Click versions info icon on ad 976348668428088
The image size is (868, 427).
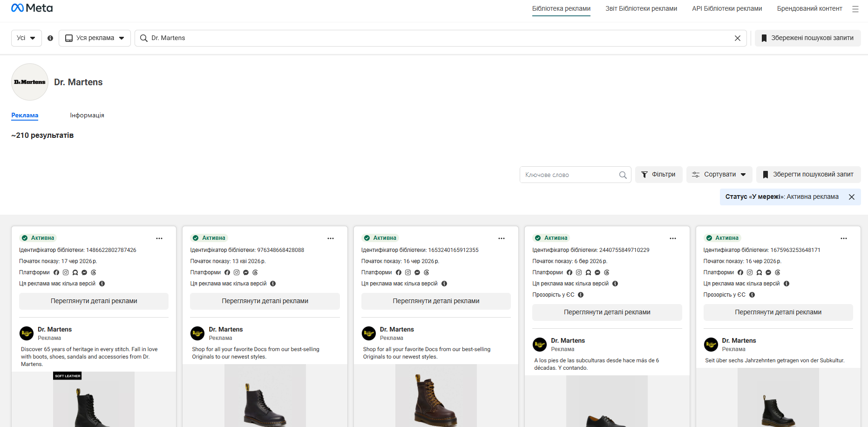tap(273, 284)
